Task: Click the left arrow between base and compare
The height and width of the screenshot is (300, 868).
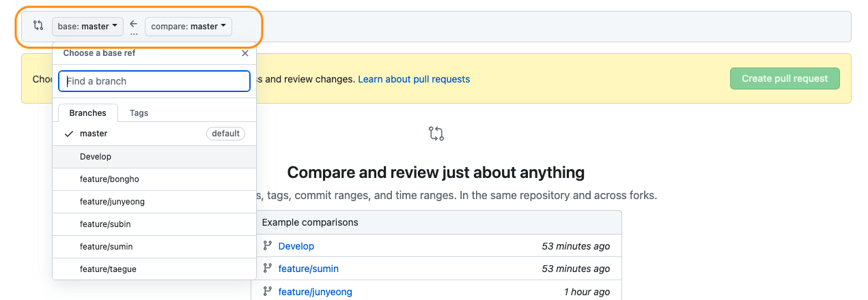Action: [x=134, y=25]
